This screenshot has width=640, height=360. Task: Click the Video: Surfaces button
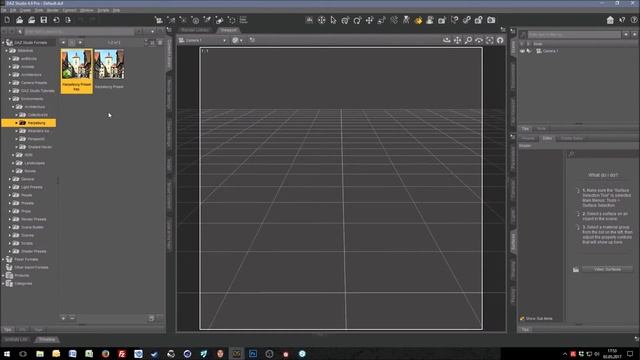[607, 269]
